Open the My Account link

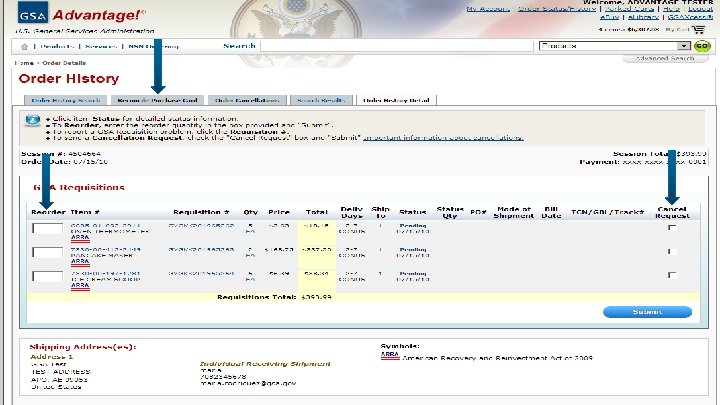(488, 9)
